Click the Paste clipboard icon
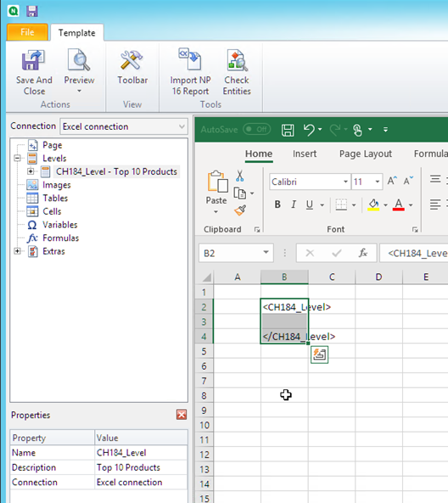This screenshot has width=448, height=503. (217, 182)
